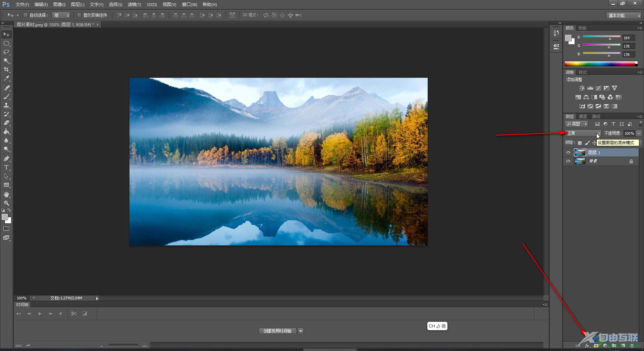The width and height of the screenshot is (644, 351).
Task: Add a Brightness/Contrast adjustment
Action: 582,88
